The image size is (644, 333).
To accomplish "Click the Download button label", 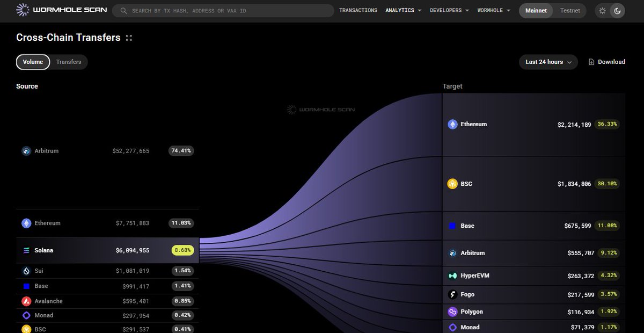I will pyautogui.click(x=611, y=62).
